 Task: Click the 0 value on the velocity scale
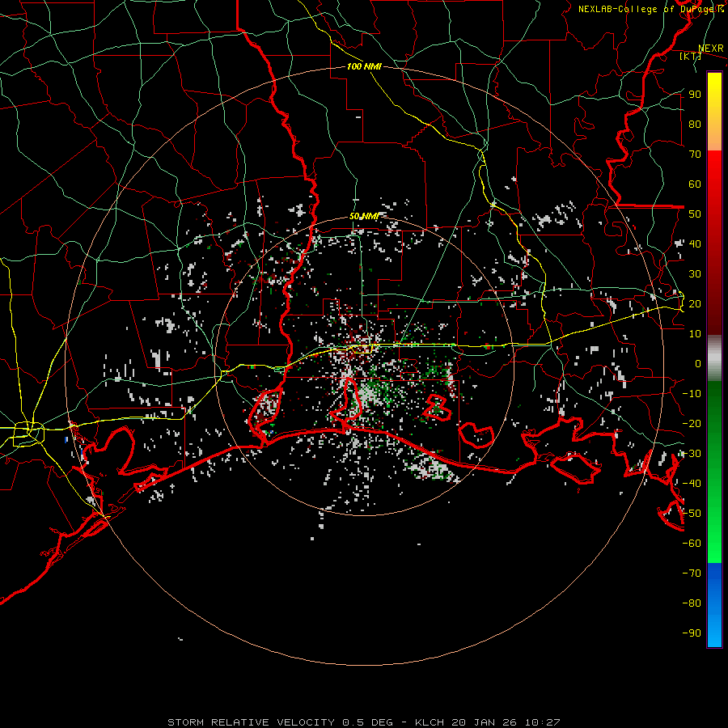[x=698, y=363]
